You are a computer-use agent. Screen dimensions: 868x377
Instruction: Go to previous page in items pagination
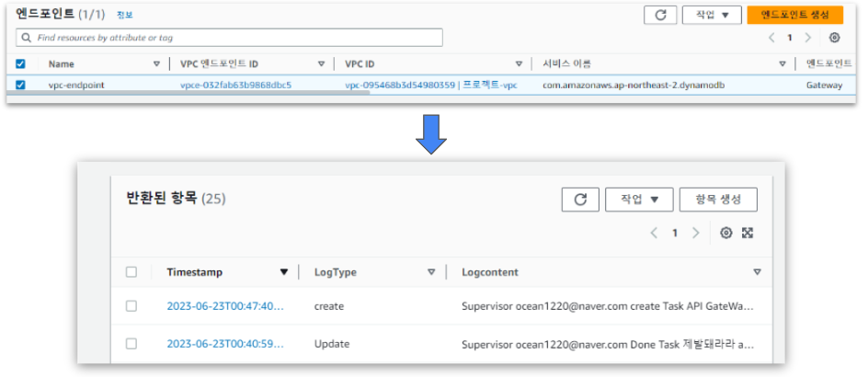[654, 233]
